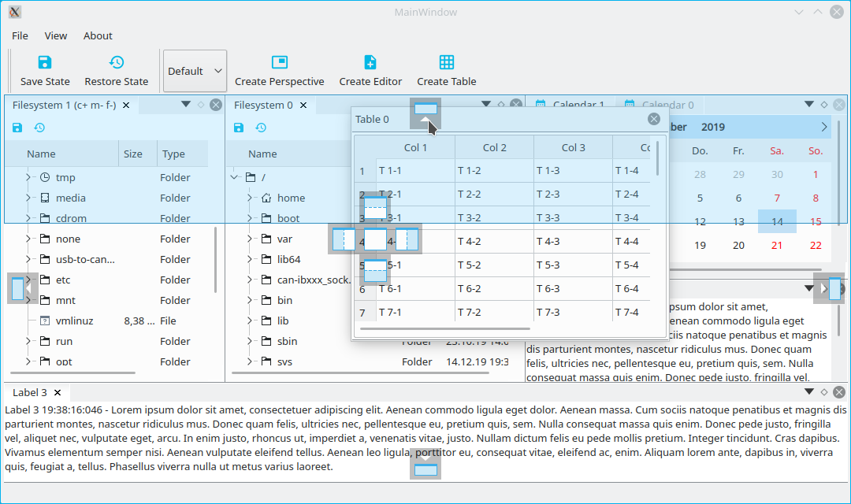
Task: Click the save icon in Filesystem 1 panel
Action: 17,127
